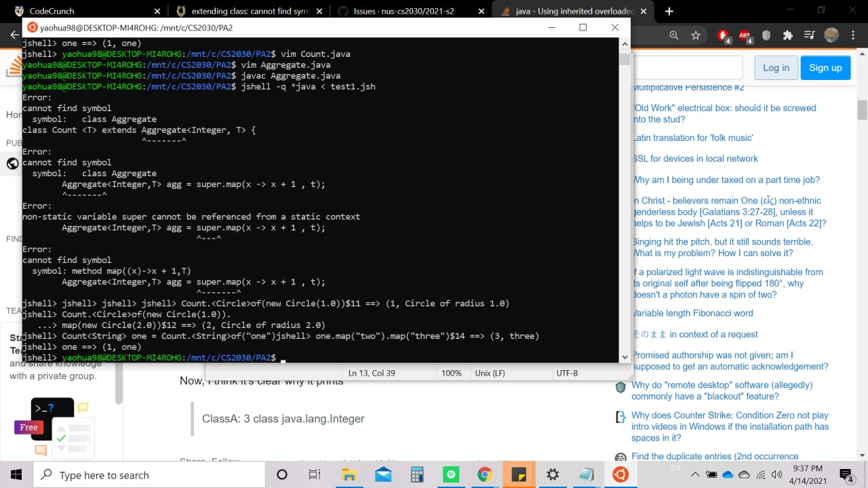This screenshot has height=488, width=868.
Task: Open the Adblock Plus extension
Action: tap(744, 35)
